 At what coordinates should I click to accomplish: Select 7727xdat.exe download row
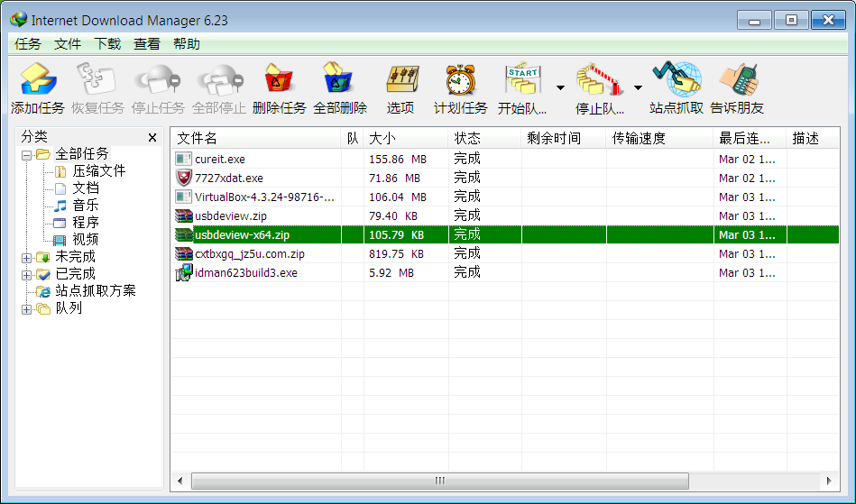(x=505, y=179)
